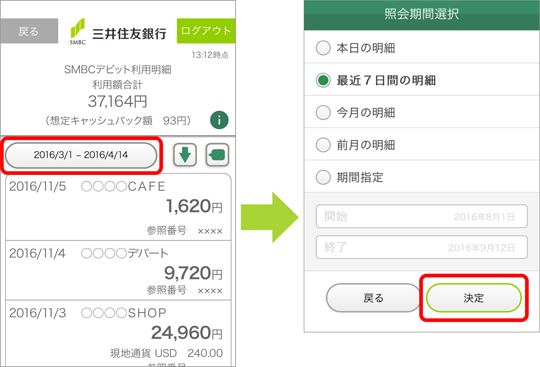Open the ○○○○CAFE 1,620円 transaction
Image resolution: width=540 pixels, height=367 pixels.
tap(118, 208)
